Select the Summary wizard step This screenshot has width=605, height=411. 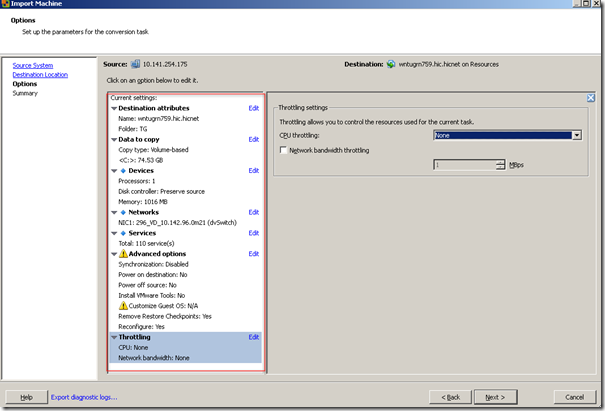click(x=25, y=93)
